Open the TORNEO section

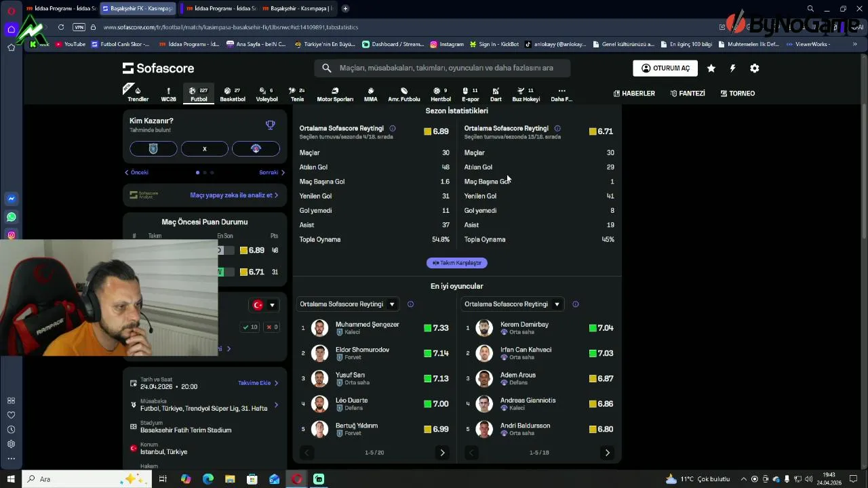tap(737, 94)
